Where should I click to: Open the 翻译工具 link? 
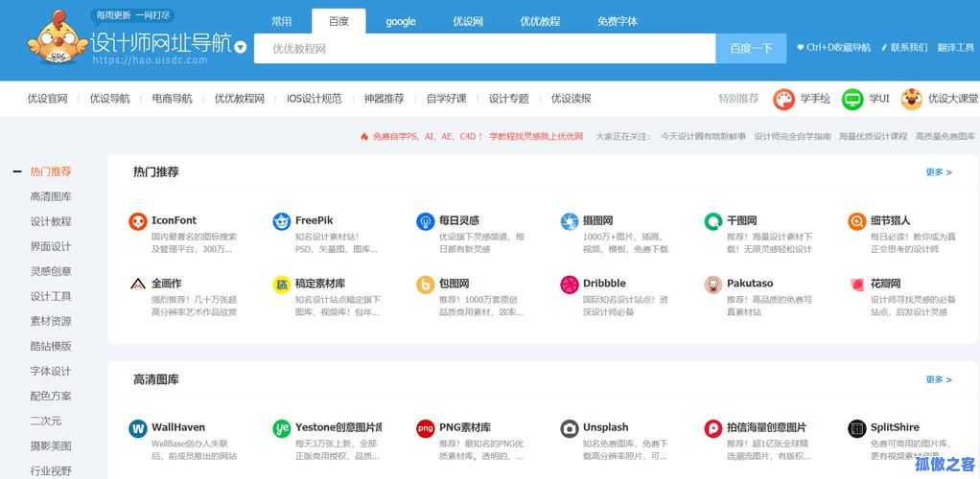coord(956,48)
